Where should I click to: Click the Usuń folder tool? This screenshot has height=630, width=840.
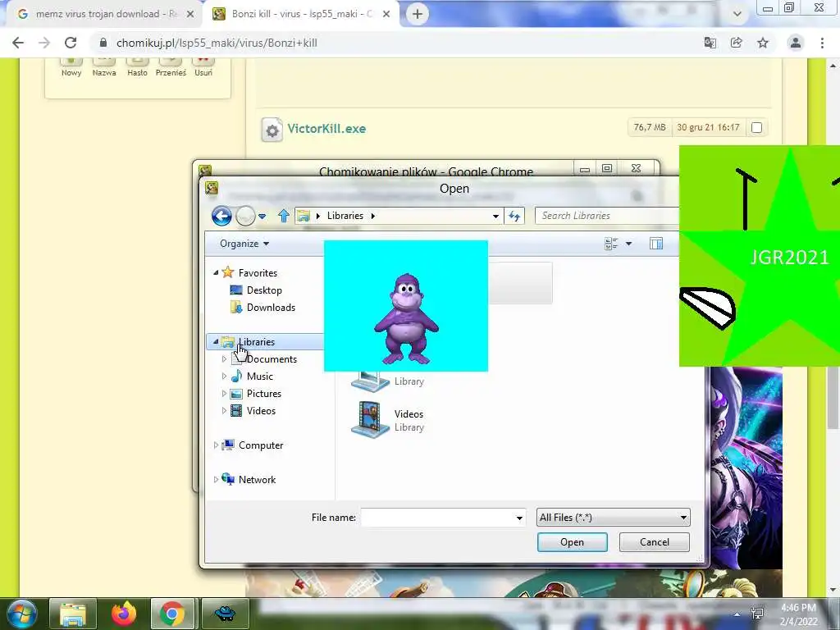(x=203, y=68)
